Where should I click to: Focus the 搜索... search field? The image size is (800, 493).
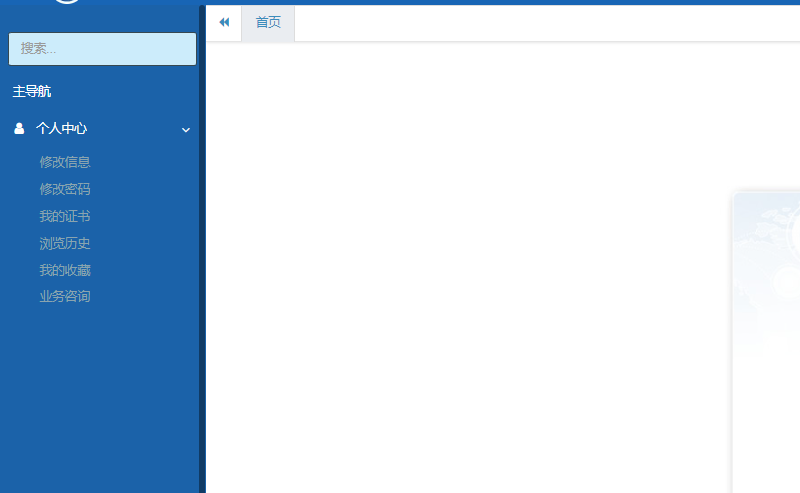click(x=102, y=49)
